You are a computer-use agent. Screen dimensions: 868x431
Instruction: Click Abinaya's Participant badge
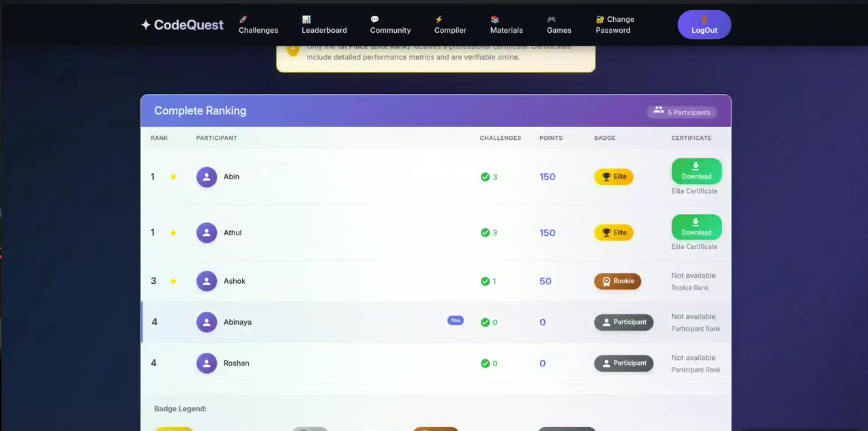tap(623, 322)
